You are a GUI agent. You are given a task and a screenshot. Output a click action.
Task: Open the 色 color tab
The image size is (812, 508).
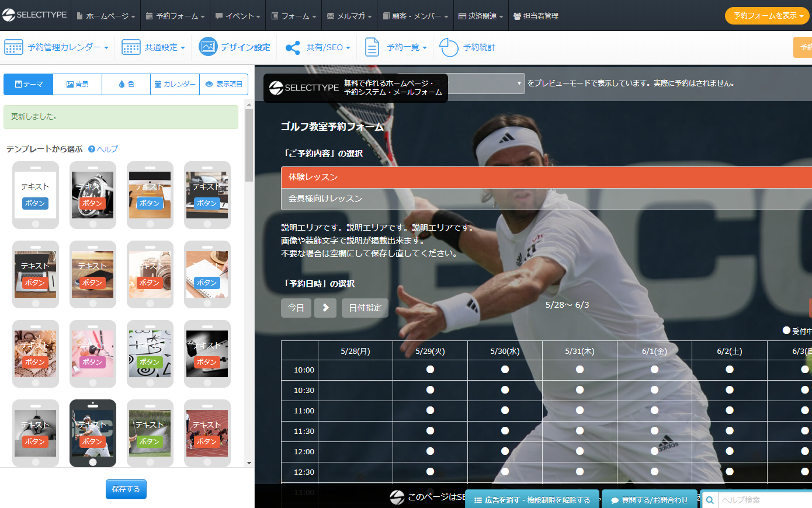point(126,84)
